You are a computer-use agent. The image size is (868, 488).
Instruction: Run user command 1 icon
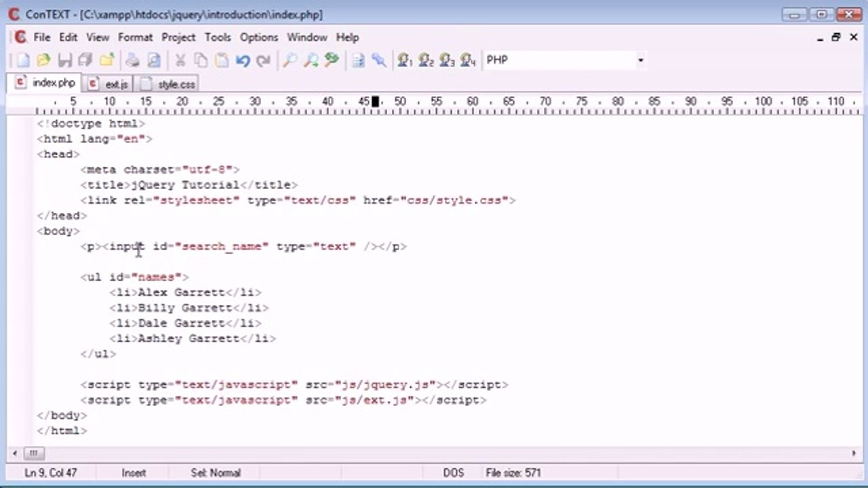[405, 60]
